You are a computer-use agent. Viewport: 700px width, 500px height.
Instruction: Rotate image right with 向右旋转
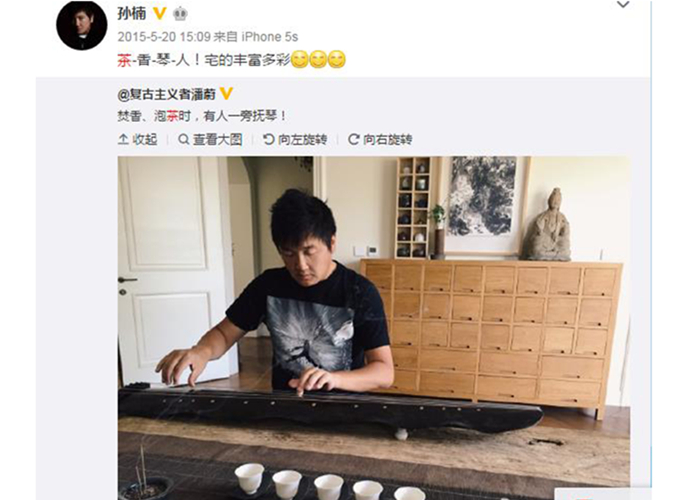380,140
